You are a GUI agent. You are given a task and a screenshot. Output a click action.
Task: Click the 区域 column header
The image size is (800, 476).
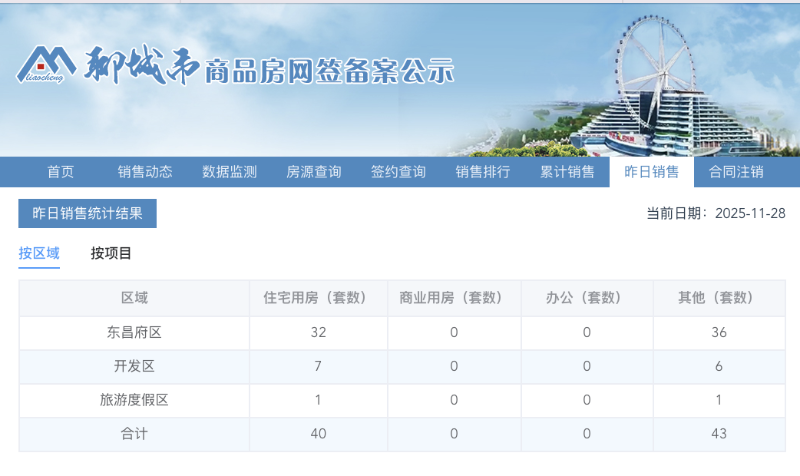pos(134,298)
